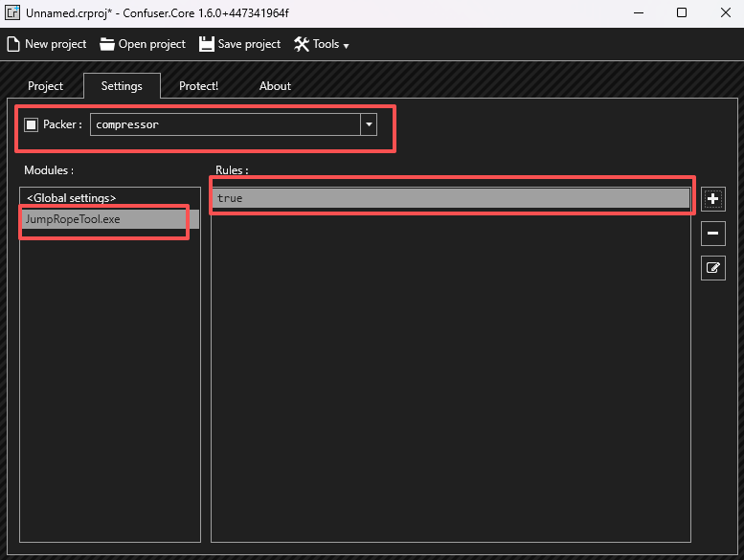Click the ConfuserEx app icon in the title bar
Screen dimensions: 744x560
point(13,13)
